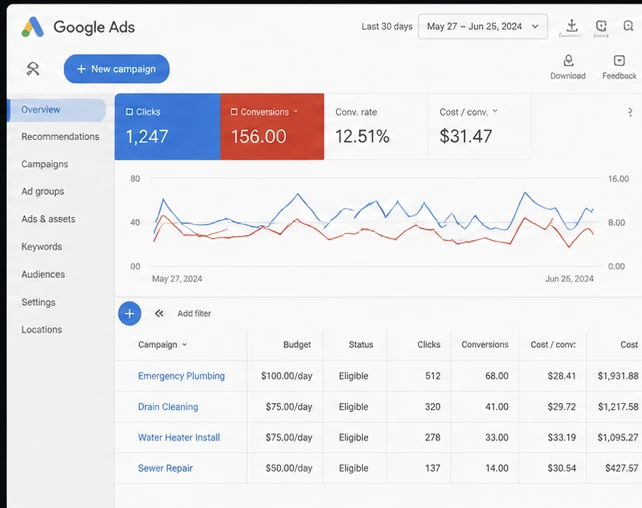Viewport: 642px width, 508px height.
Task: Sort by Campaign column arrow
Action: pos(185,345)
